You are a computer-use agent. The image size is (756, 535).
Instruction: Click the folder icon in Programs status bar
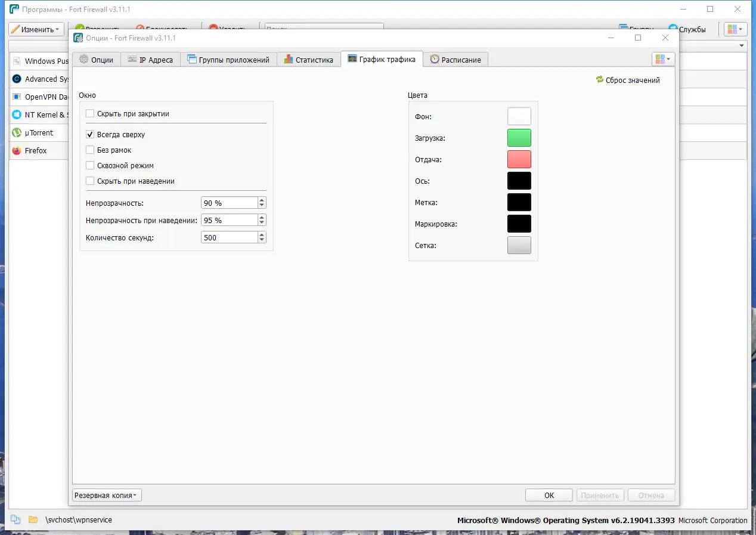pos(33,519)
